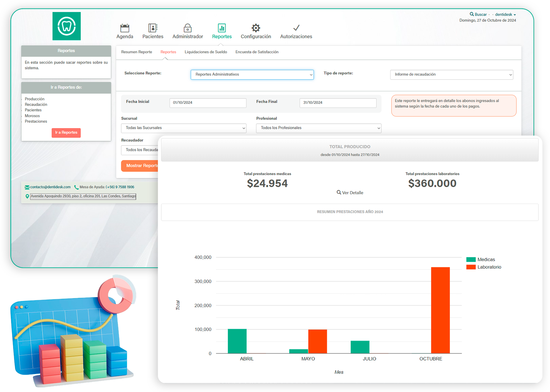Expand the Todas las Sucursales dropdown
This screenshot has height=392, width=550.
pos(184,128)
